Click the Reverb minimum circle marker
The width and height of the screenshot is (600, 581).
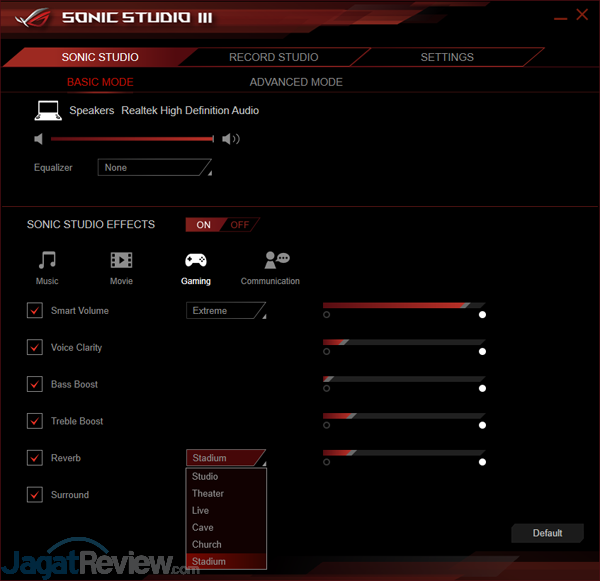tap(326, 462)
